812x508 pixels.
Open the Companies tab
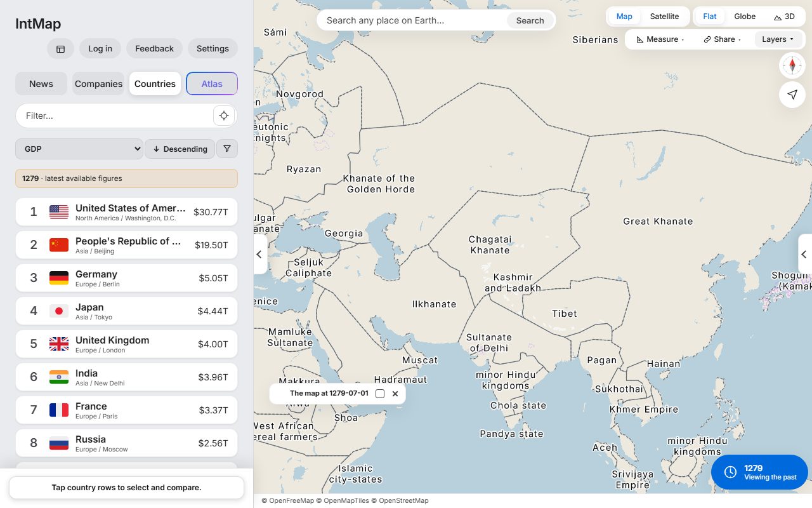(98, 84)
